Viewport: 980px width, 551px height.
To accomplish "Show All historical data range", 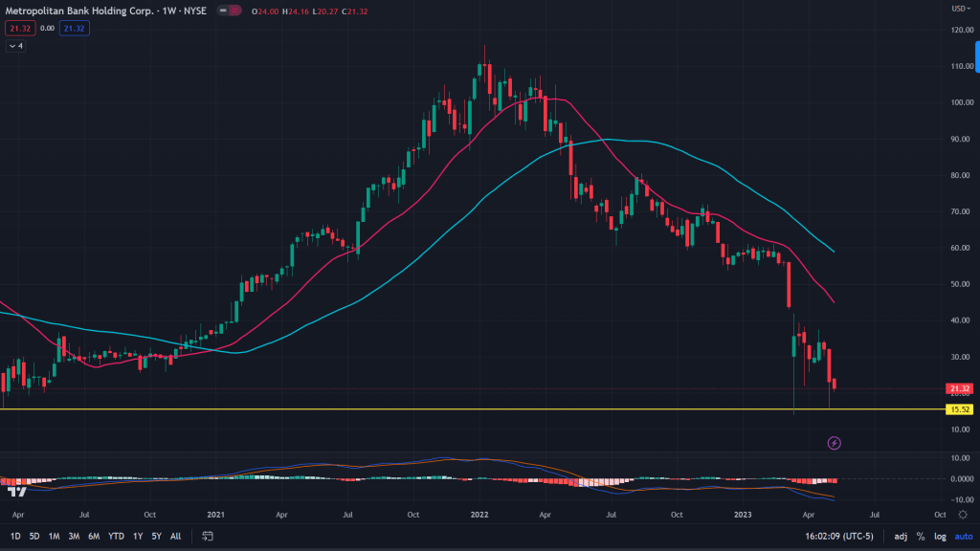I will 175,537.
